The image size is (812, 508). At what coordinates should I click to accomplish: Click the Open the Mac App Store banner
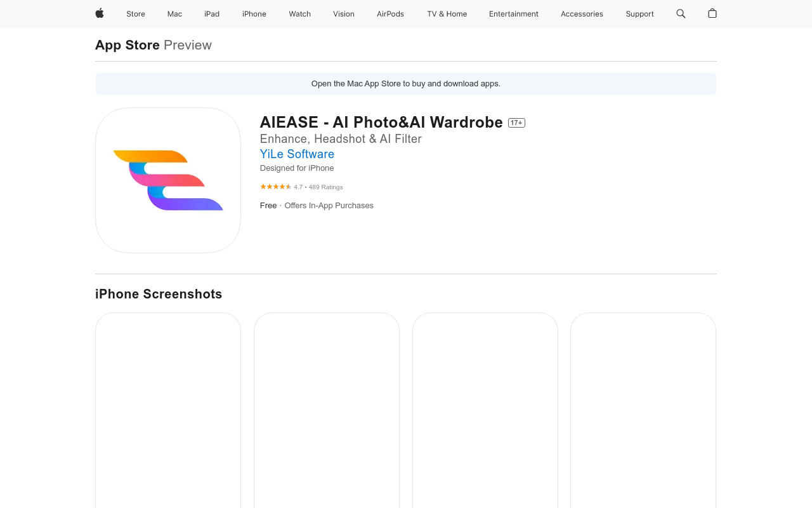pyautogui.click(x=406, y=84)
